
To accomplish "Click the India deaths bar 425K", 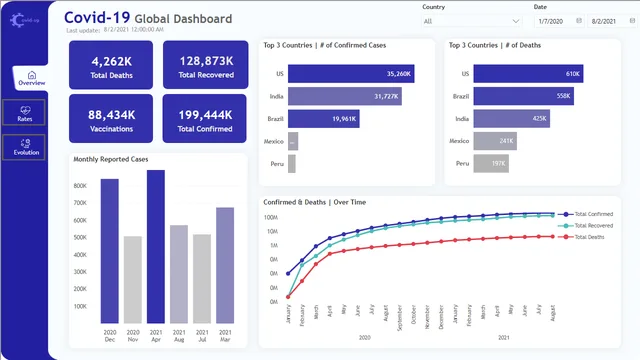I will point(511,119).
